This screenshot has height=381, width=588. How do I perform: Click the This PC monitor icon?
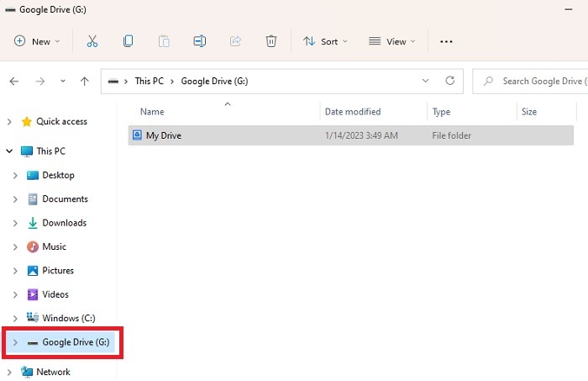[x=27, y=151]
